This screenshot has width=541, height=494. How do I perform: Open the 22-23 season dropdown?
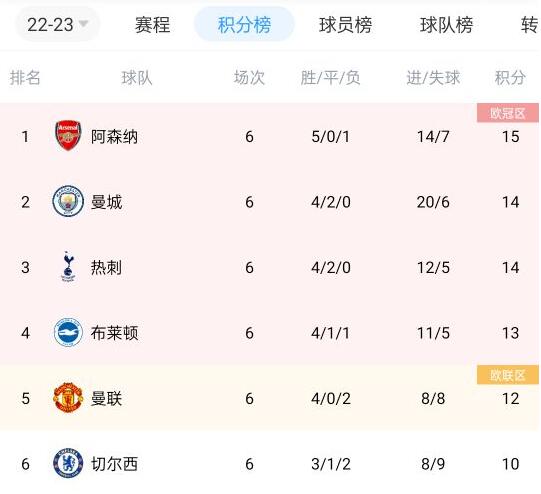(58, 24)
